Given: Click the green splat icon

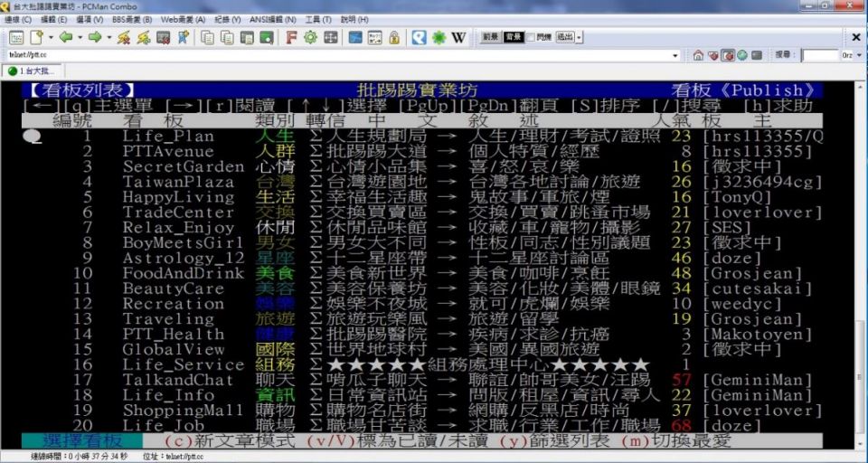Looking at the screenshot, I should 439,38.
